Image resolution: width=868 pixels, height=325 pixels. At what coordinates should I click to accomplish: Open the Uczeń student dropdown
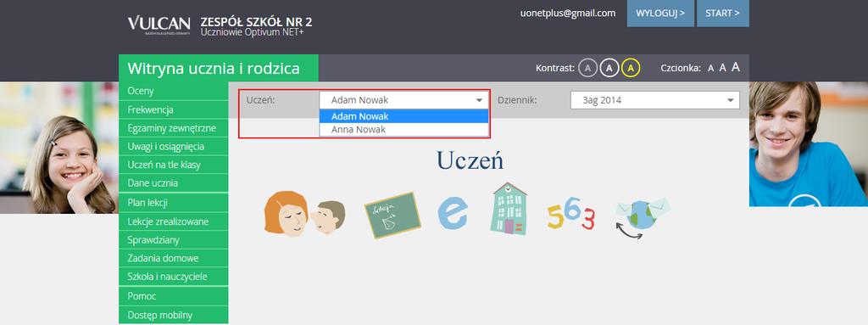404,100
